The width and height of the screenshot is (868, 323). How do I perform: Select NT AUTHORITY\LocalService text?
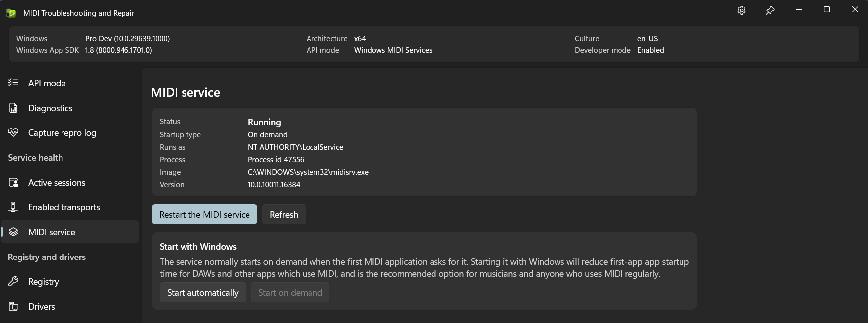[x=296, y=147]
